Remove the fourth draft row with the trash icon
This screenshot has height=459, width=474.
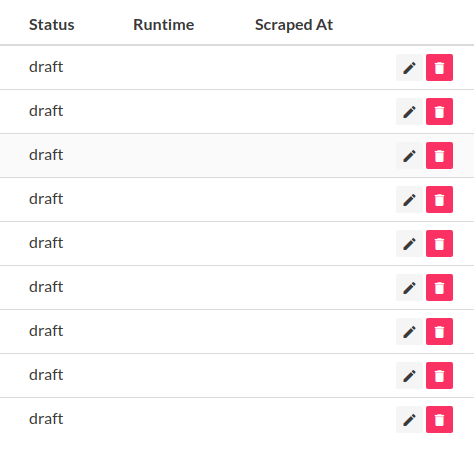click(439, 200)
